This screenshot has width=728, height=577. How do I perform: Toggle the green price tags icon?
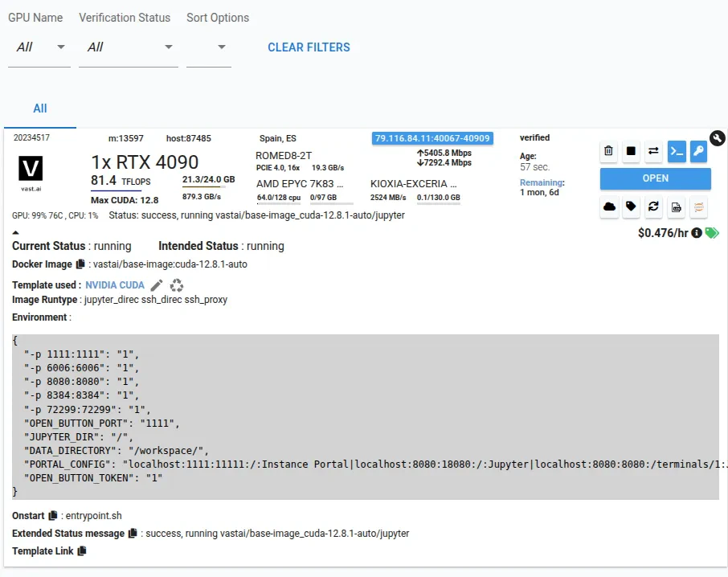[713, 232]
